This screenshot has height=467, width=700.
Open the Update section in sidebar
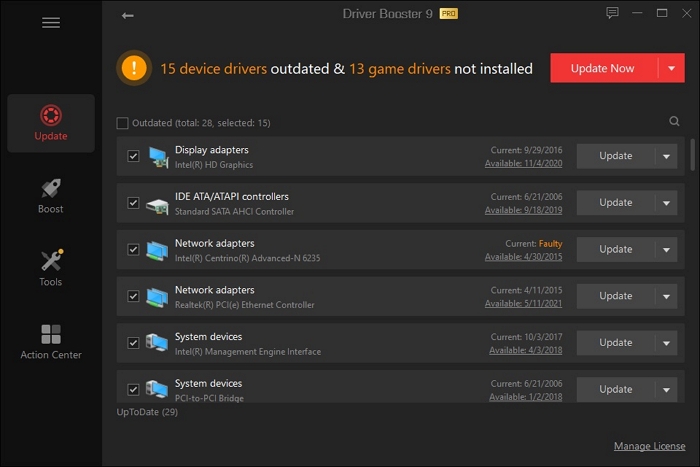tap(51, 123)
